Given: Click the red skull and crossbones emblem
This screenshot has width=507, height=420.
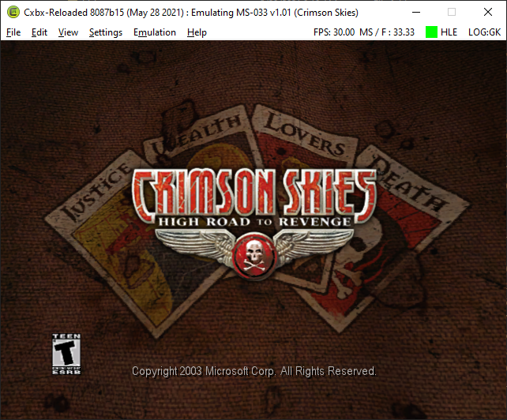Looking at the screenshot, I should [254, 255].
